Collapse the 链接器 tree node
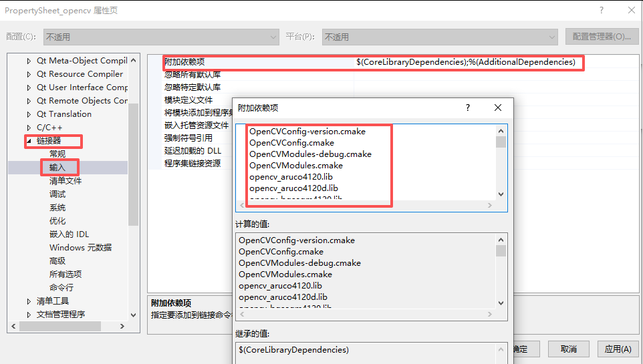Screen dimensions: 643x364 29,141
